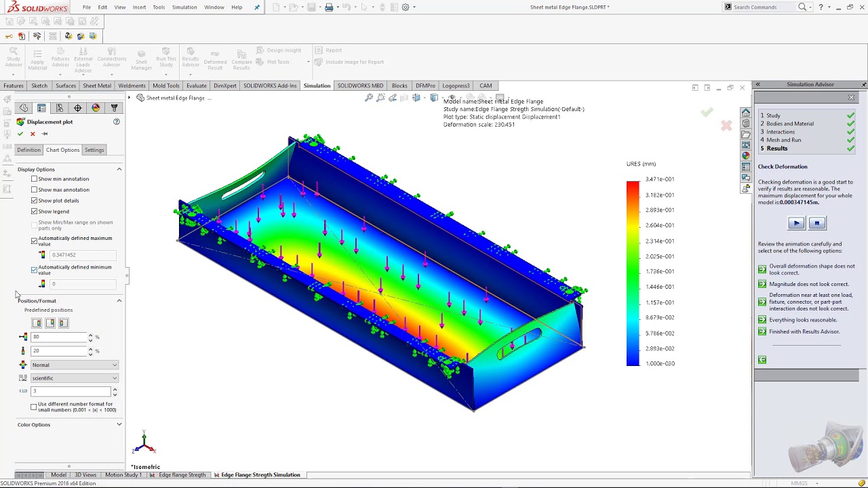Open the Tools menu
868x488 pixels.
(159, 7)
